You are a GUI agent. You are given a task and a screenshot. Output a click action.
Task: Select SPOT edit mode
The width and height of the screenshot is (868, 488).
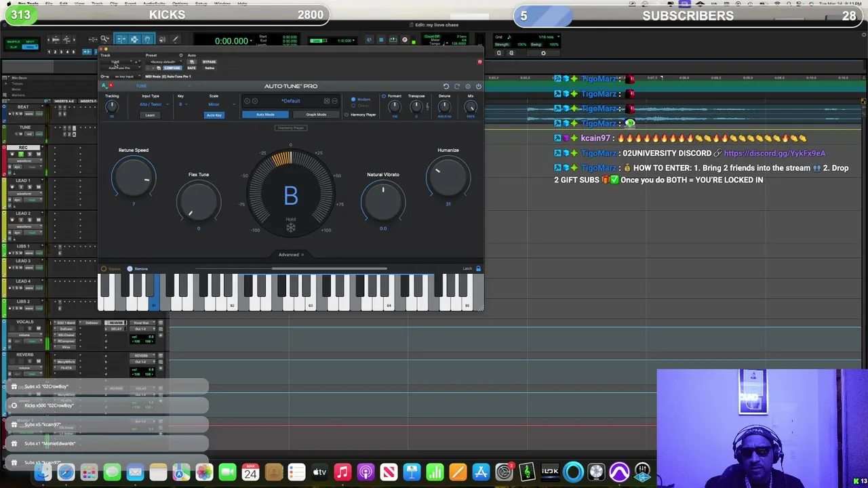point(30,41)
